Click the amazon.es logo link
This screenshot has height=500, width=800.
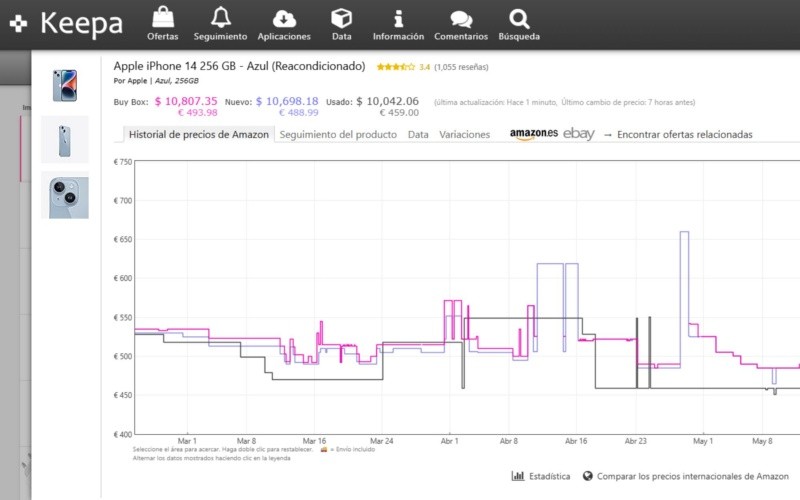(x=533, y=134)
